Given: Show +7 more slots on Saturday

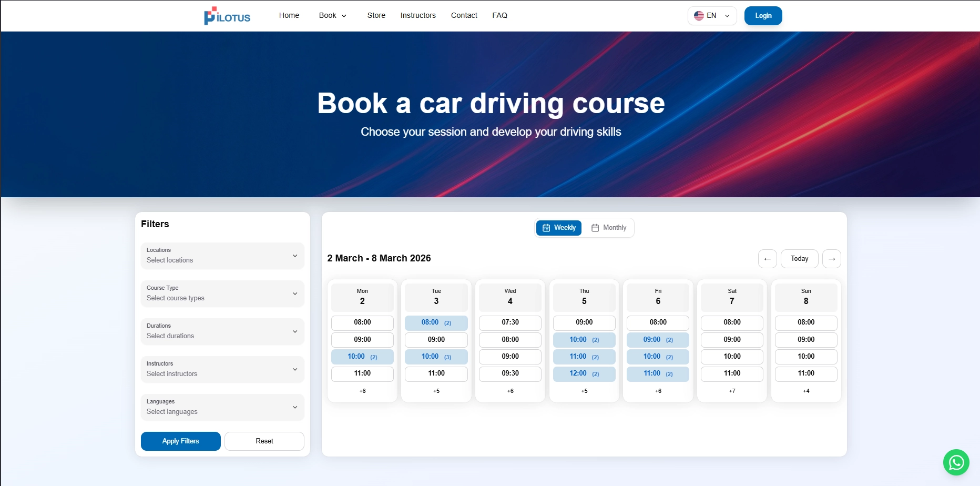Looking at the screenshot, I should (x=732, y=391).
